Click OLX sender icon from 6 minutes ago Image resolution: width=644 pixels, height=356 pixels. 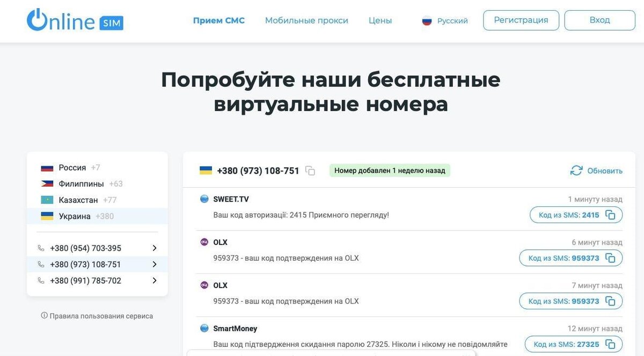tap(204, 242)
